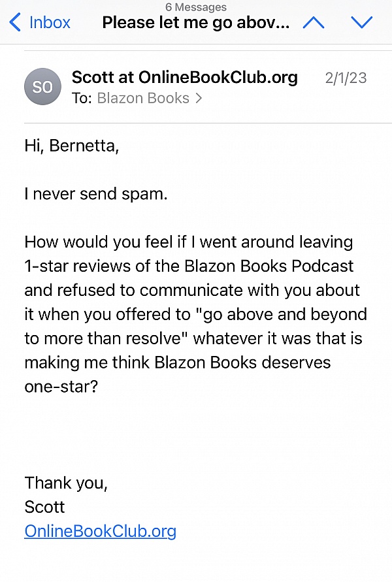Tap the "Please let me go abov..." subject title
The width and height of the screenshot is (392, 582).
(195, 23)
